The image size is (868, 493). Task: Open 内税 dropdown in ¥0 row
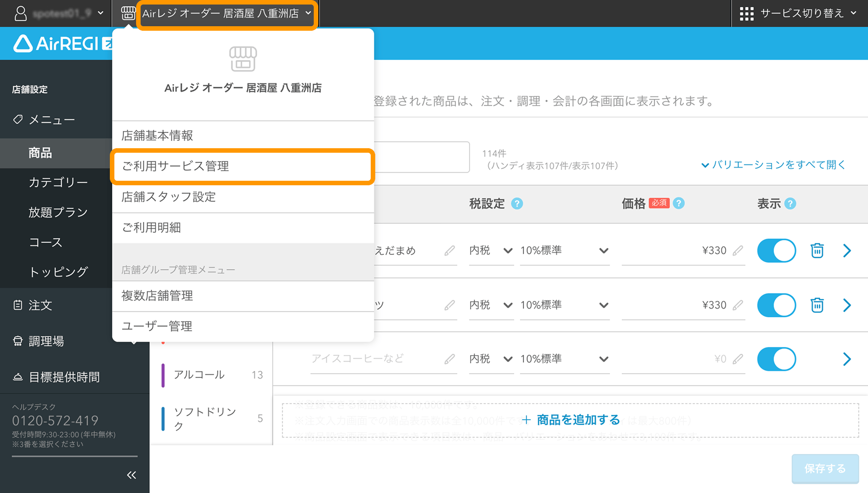(491, 359)
